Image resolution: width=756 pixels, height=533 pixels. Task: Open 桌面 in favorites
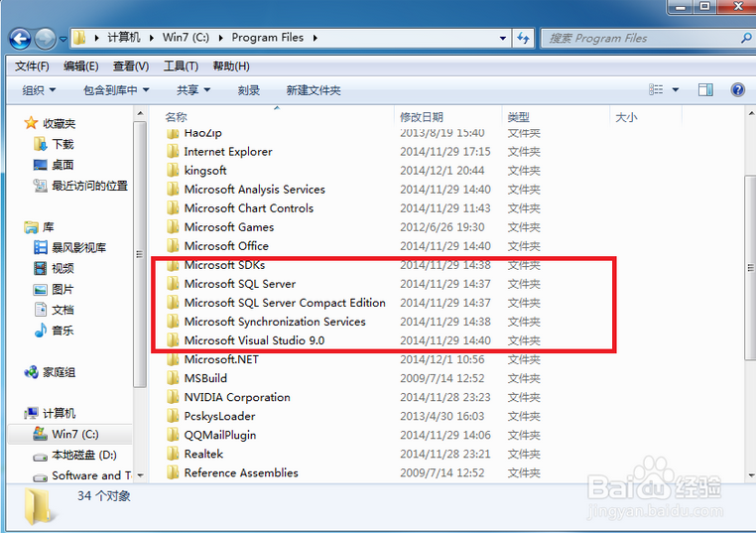63,165
